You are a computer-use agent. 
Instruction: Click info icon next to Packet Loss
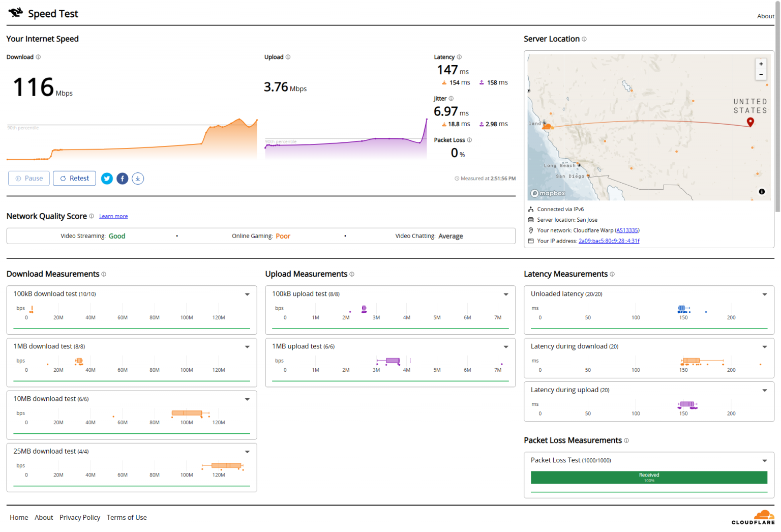click(x=469, y=140)
